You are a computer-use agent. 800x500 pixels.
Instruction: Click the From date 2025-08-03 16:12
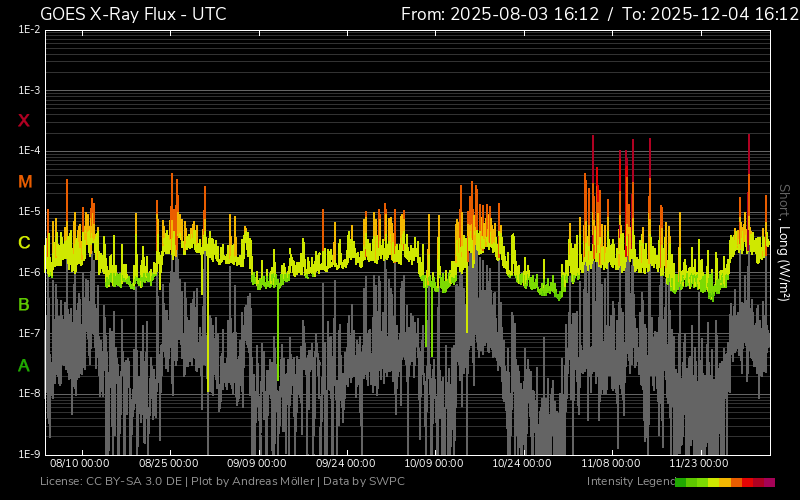click(x=499, y=14)
